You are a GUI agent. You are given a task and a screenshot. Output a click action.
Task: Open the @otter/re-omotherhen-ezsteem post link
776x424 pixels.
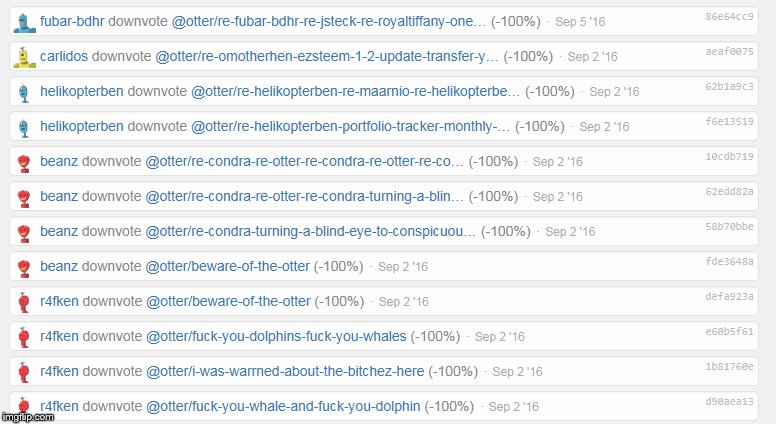point(327,56)
